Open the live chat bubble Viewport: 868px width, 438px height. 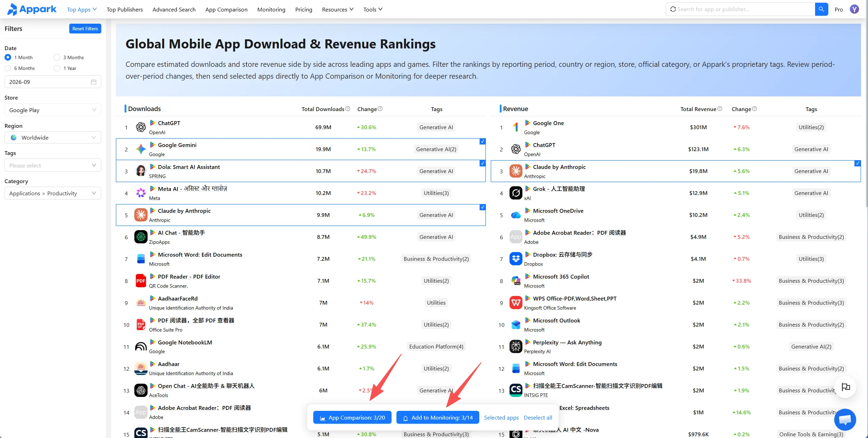(845, 420)
